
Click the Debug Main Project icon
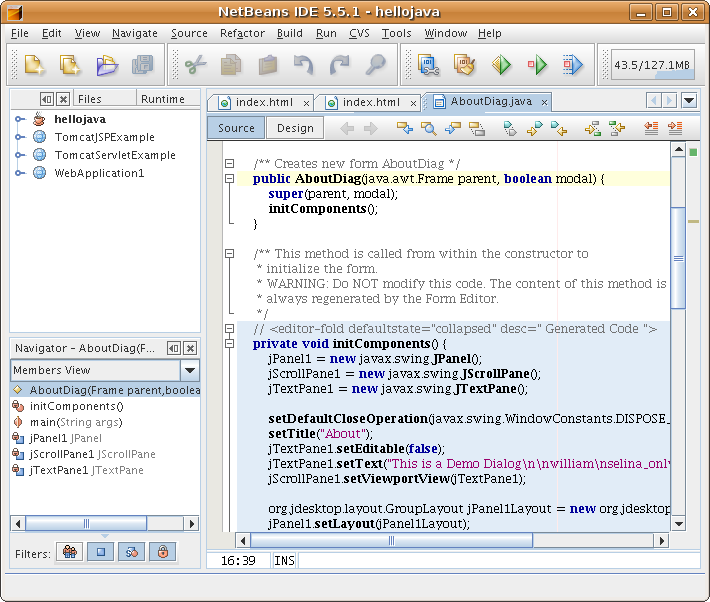click(537, 65)
